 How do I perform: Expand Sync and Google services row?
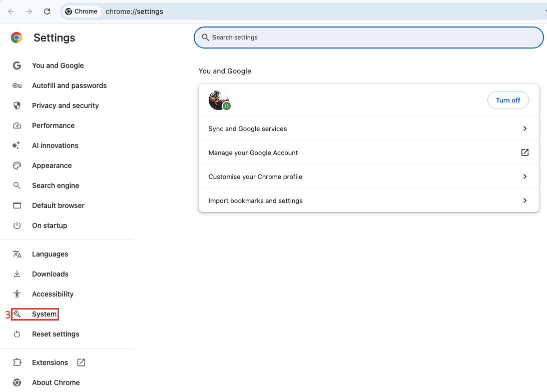tap(524, 128)
